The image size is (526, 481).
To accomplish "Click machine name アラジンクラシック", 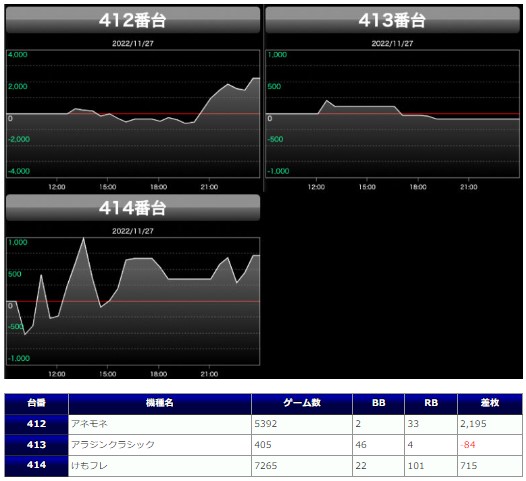I will [113, 445].
